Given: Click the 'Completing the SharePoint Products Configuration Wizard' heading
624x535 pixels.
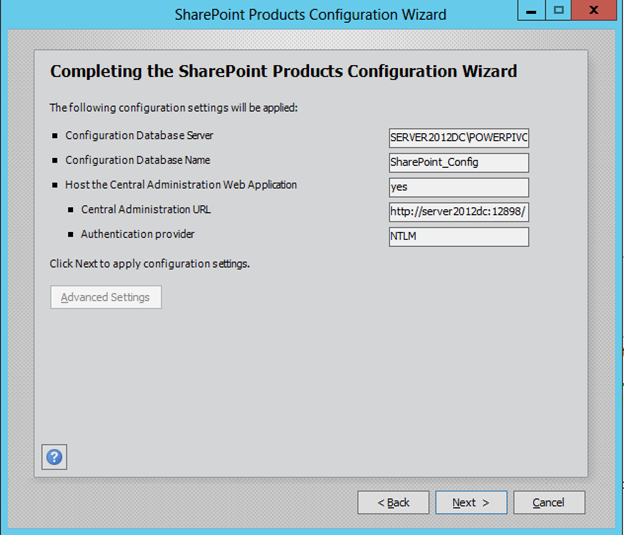Looking at the screenshot, I should [283, 72].
